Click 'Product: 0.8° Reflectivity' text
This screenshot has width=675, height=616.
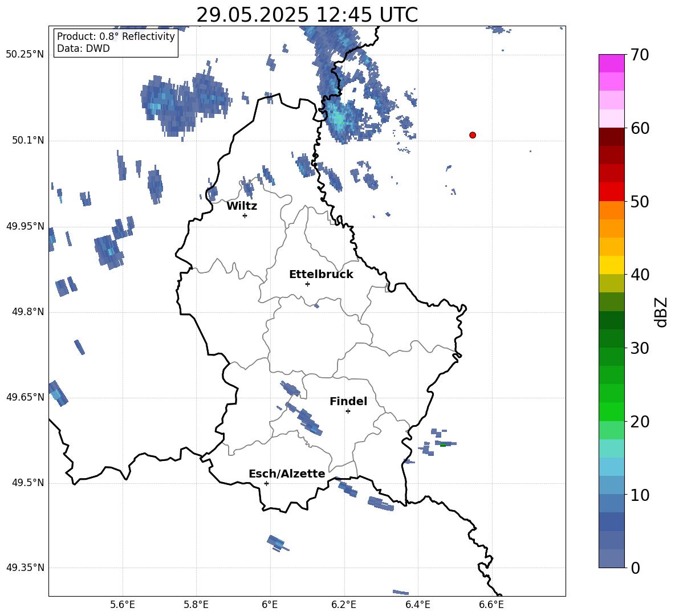tap(116, 36)
